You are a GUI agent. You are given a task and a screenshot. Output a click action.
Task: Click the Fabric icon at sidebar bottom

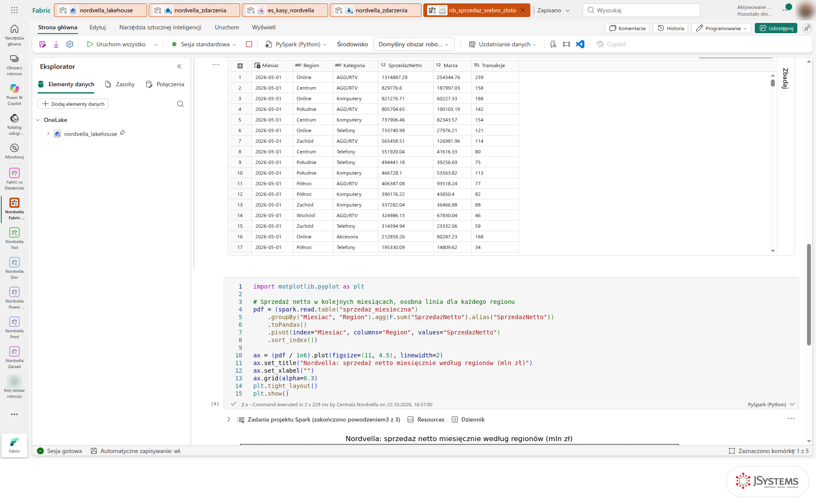14,445
